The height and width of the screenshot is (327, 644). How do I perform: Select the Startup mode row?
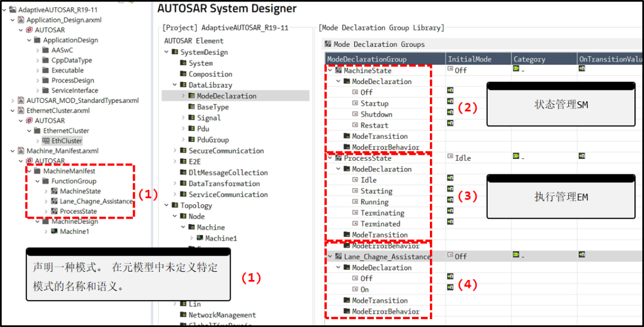click(x=374, y=104)
